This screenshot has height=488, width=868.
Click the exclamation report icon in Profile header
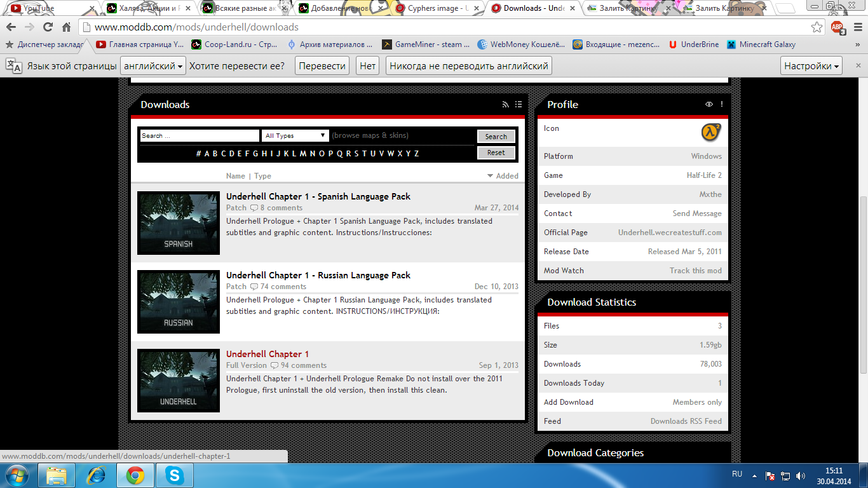(722, 104)
